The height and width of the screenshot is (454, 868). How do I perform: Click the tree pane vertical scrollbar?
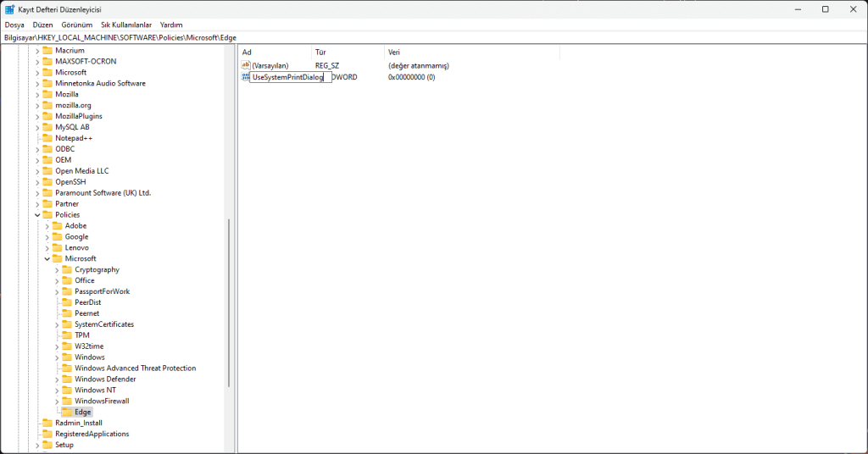229,302
